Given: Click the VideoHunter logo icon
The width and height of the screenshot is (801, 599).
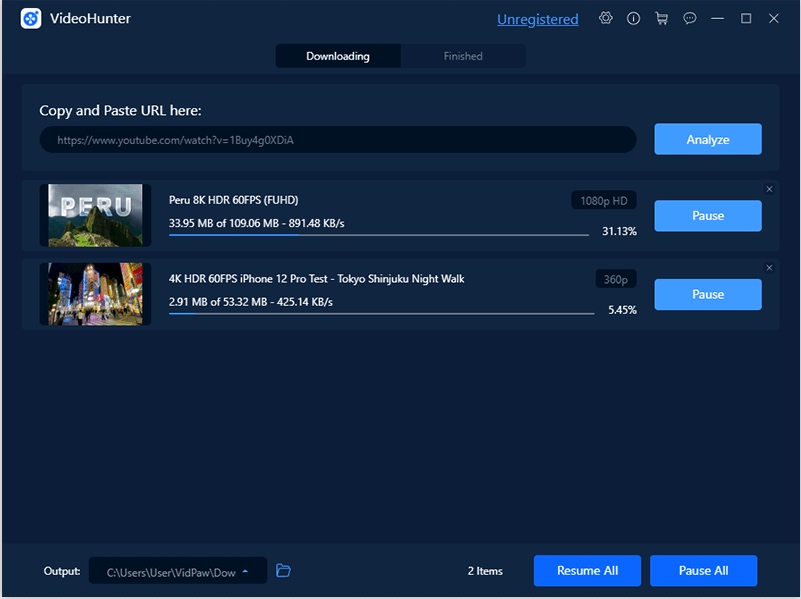Looking at the screenshot, I should click(x=31, y=18).
